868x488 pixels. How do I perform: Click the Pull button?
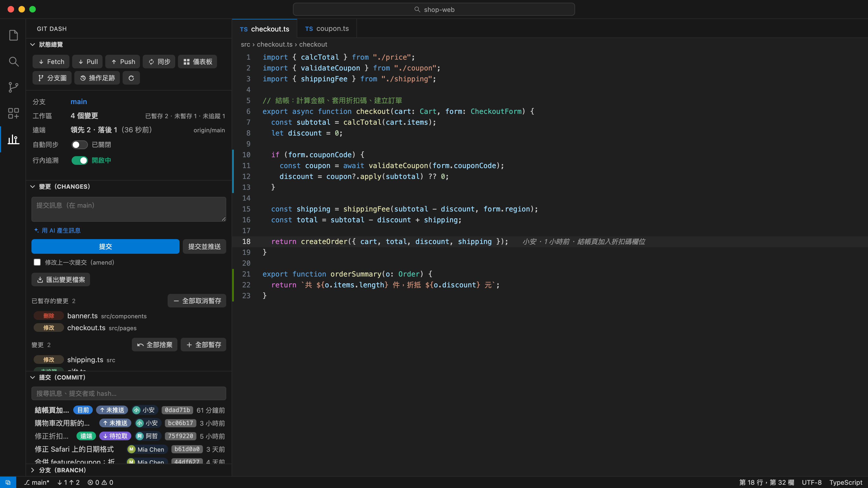[x=88, y=62]
